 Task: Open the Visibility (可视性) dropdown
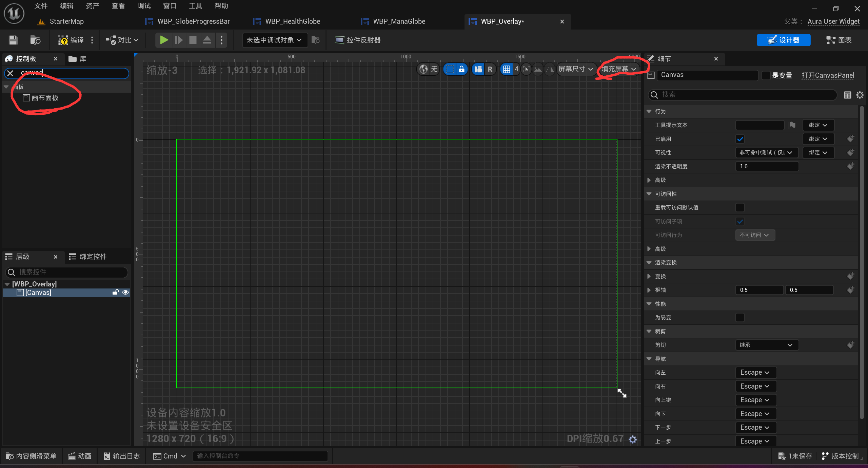[x=766, y=153]
